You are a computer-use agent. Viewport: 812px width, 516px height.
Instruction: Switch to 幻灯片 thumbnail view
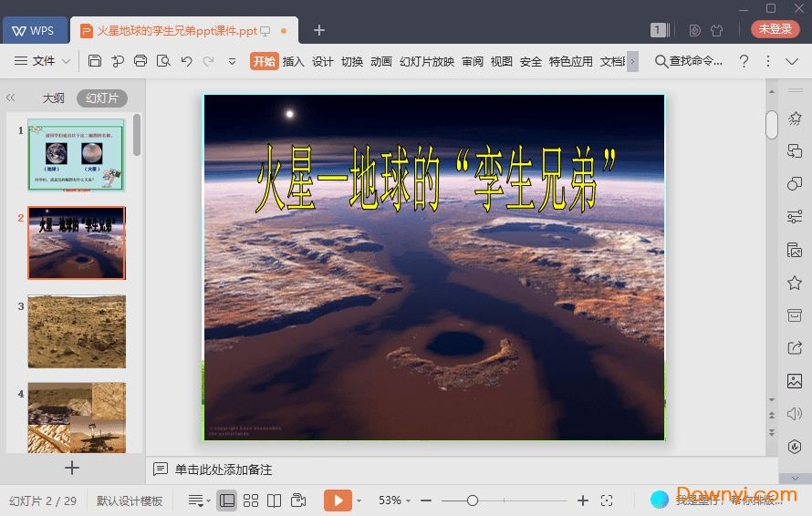click(102, 98)
